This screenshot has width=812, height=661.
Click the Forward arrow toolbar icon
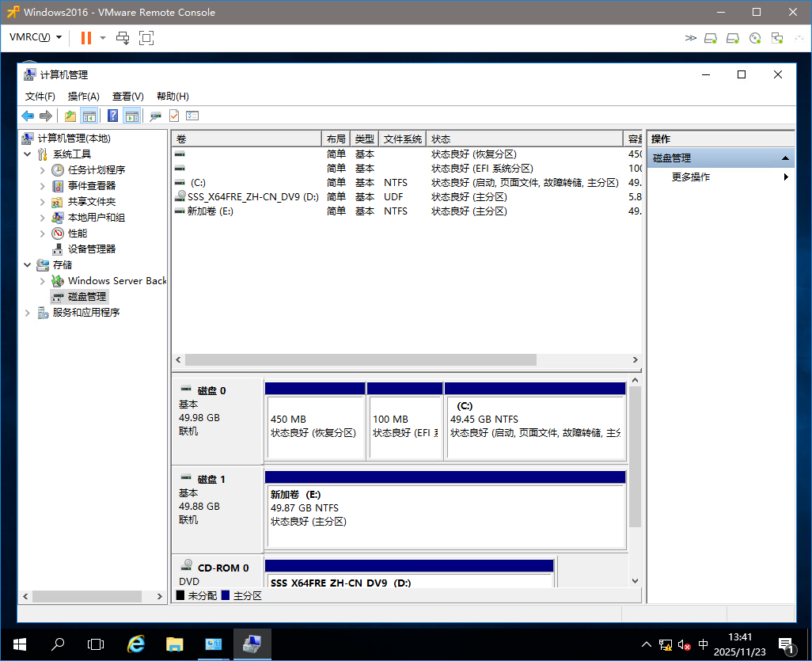[x=46, y=116]
